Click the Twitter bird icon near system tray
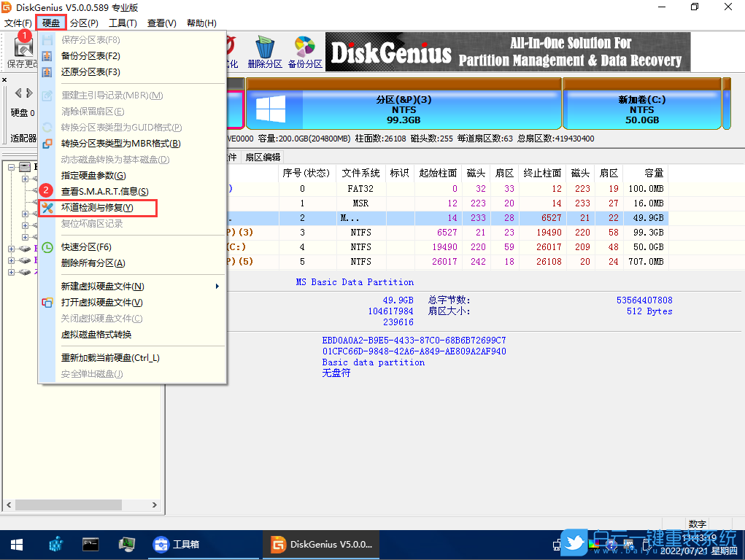Image resolution: width=745 pixels, height=560 pixels. 574,542
